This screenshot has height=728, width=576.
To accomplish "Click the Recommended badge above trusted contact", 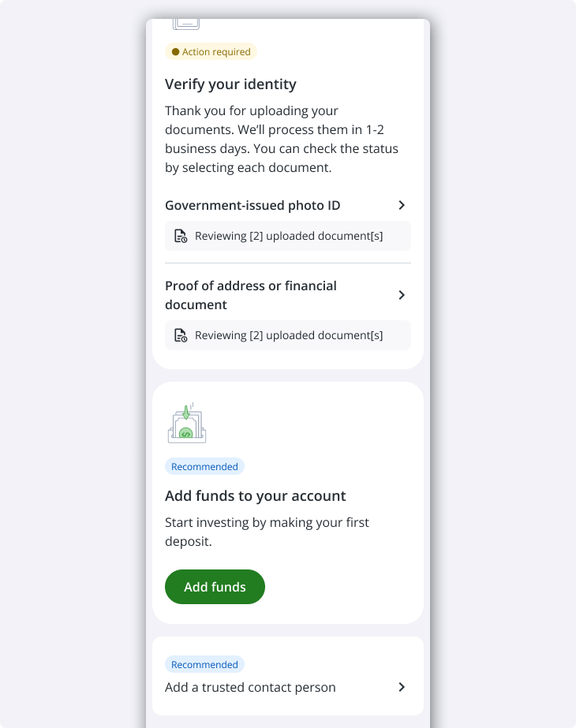I will pyautogui.click(x=204, y=665).
